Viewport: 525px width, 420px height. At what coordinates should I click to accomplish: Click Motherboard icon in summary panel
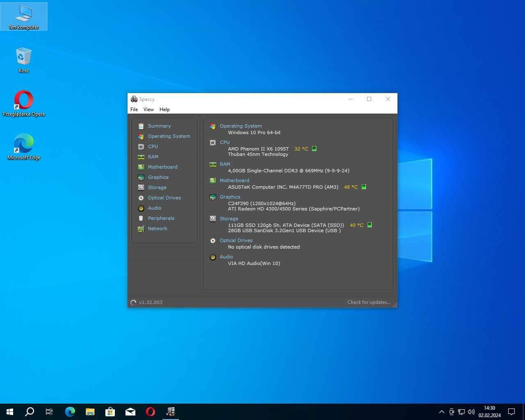[213, 181]
